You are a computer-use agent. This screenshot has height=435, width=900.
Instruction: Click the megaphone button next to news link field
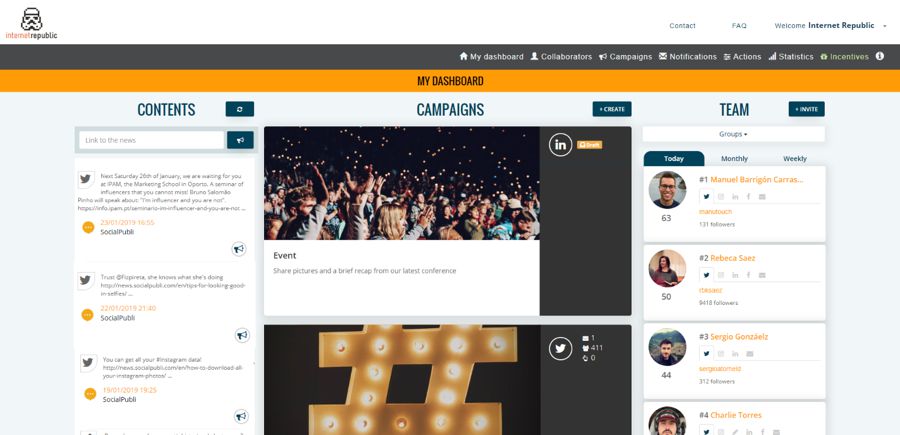[x=240, y=140]
